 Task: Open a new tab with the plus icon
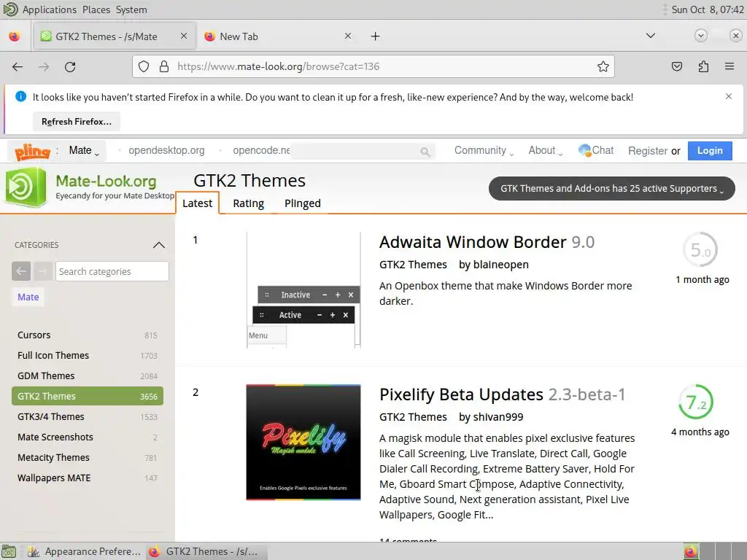(x=376, y=36)
